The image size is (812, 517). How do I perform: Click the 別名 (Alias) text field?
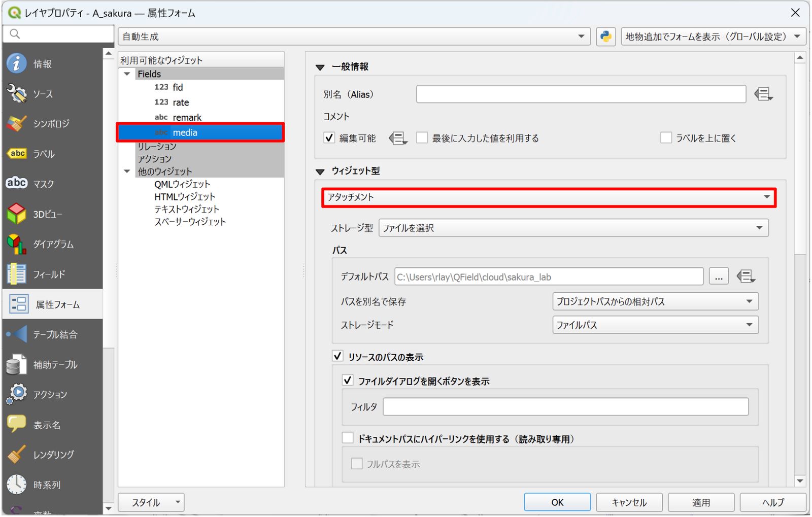tap(581, 94)
